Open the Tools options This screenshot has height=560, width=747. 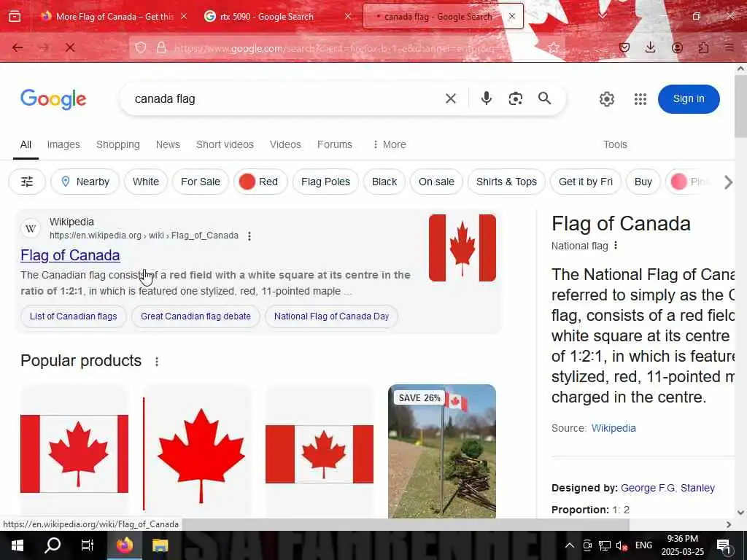pyautogui.click(x=615, y=144)
